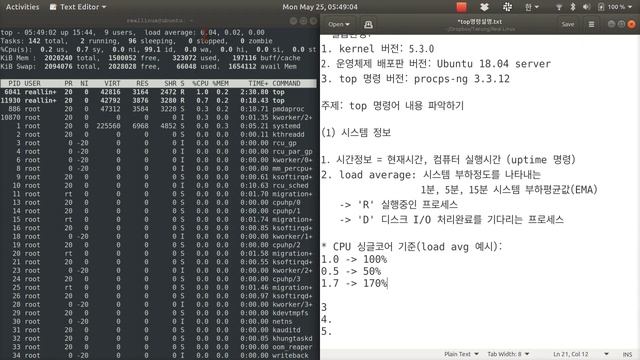Open the Activities overview
The height and width of the screenshot is (360, 640).
(22, 7)
